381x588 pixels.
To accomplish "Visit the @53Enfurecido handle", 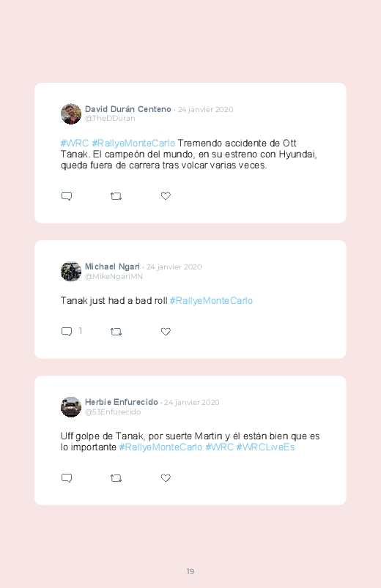I will pyautogui.click(x=113, y=412).
